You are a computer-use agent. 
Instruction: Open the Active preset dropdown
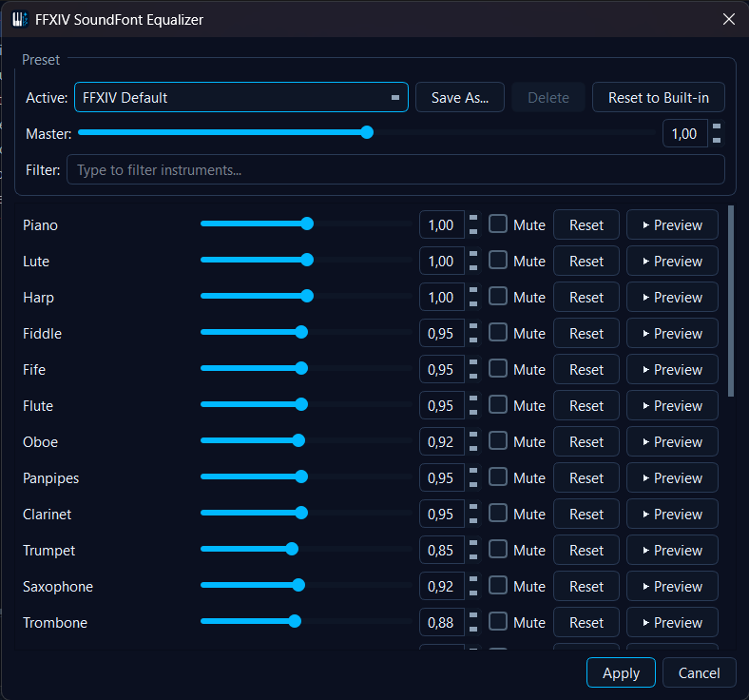pyautogui.click(x=241, y=97)
